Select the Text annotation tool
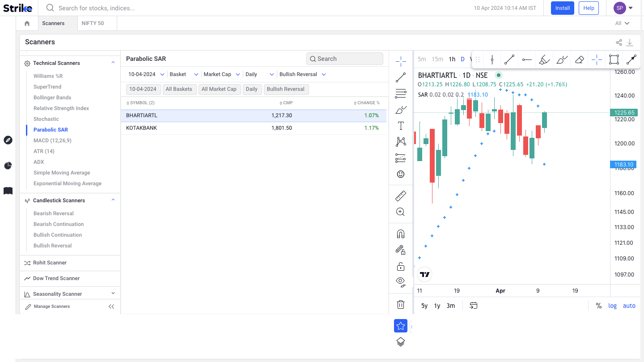 point(401,126)
